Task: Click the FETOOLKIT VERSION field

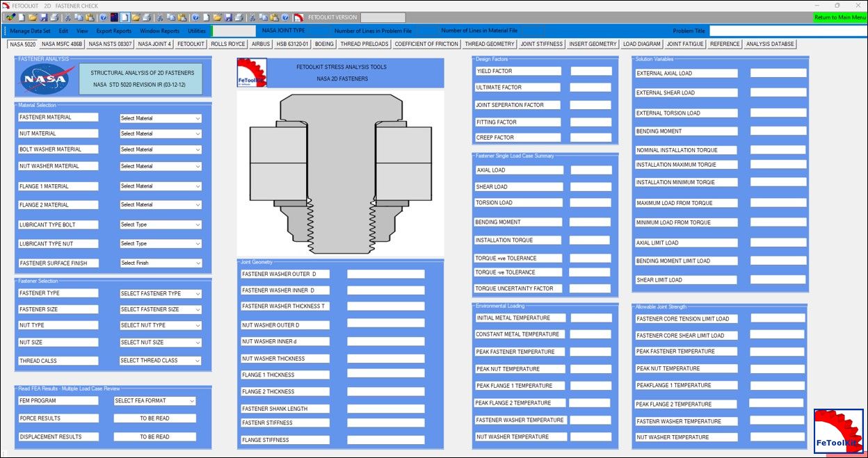Action: pos(383,17)
